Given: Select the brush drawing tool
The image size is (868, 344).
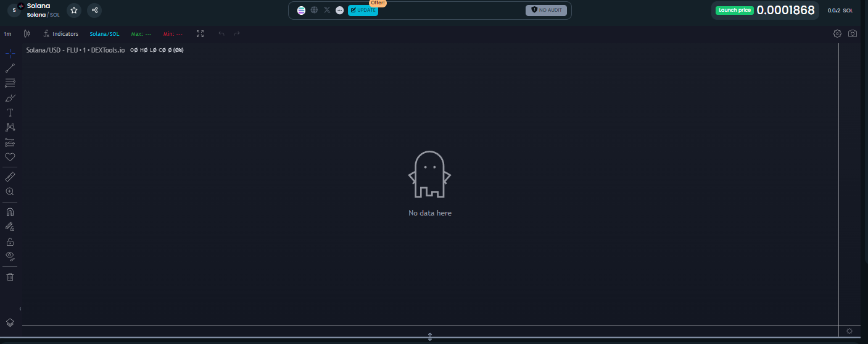Looking at the screenshot, I should (x=10, y=98).
